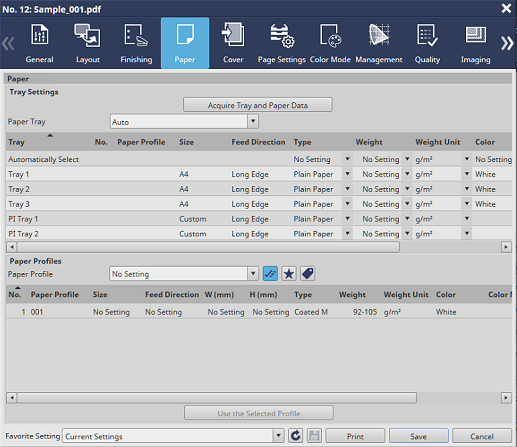Screen dimensions: 517x447
Task: Click the refresh icon next to Favorite Setting
Action: (296, 436)
